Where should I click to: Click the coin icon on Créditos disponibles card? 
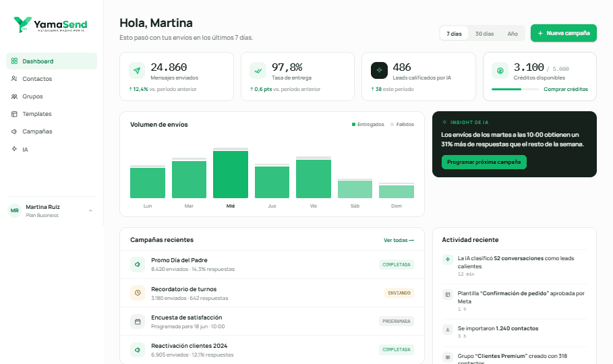(x=500, y=71)
